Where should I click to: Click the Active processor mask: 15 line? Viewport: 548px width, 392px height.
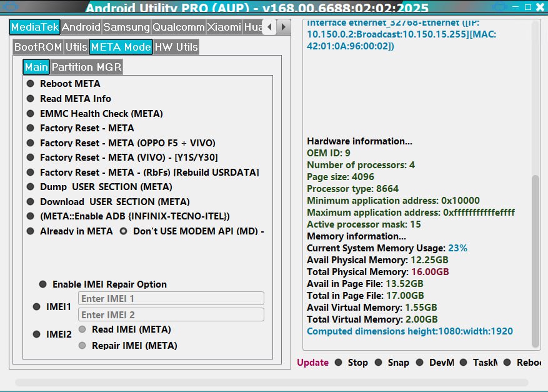pyautogui.click(x=364, y=224)
